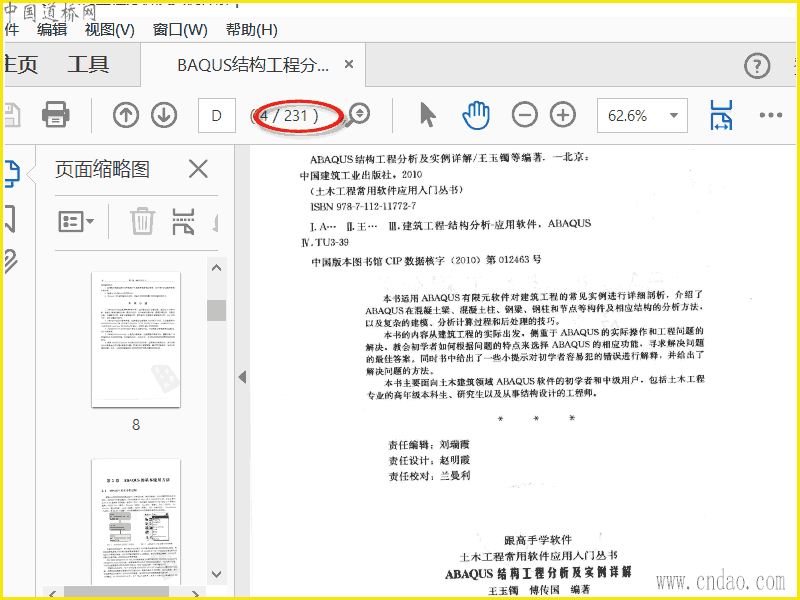Click the fit-width page display icon
Image resolution: width=800 pixels, height=600 pixels.
(x=721, y=115)
